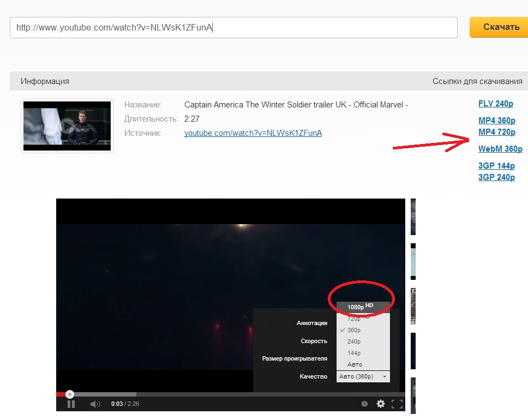Click the WebM 360p download link
The image size is (528, 420).
tap(500, 149)
